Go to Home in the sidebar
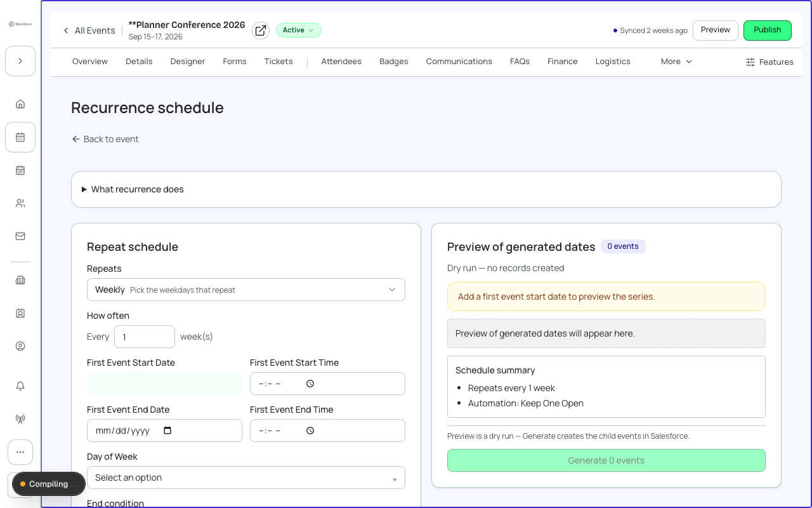Screen dimensions: 812x508 point(20,104)
